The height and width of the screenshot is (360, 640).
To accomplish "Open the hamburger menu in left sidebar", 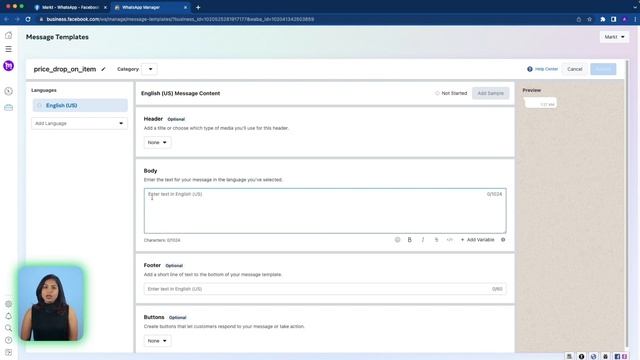I will (8, 49).
